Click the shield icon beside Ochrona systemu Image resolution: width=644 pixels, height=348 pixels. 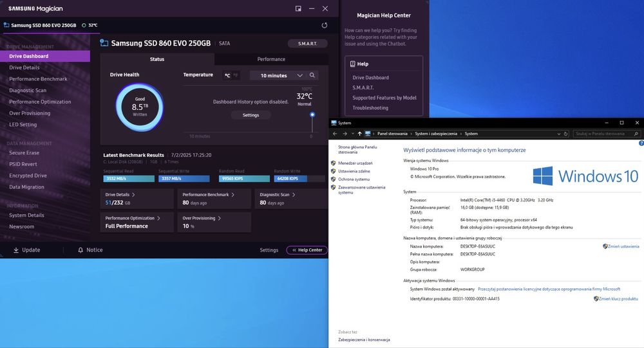[x=333, y=179]
